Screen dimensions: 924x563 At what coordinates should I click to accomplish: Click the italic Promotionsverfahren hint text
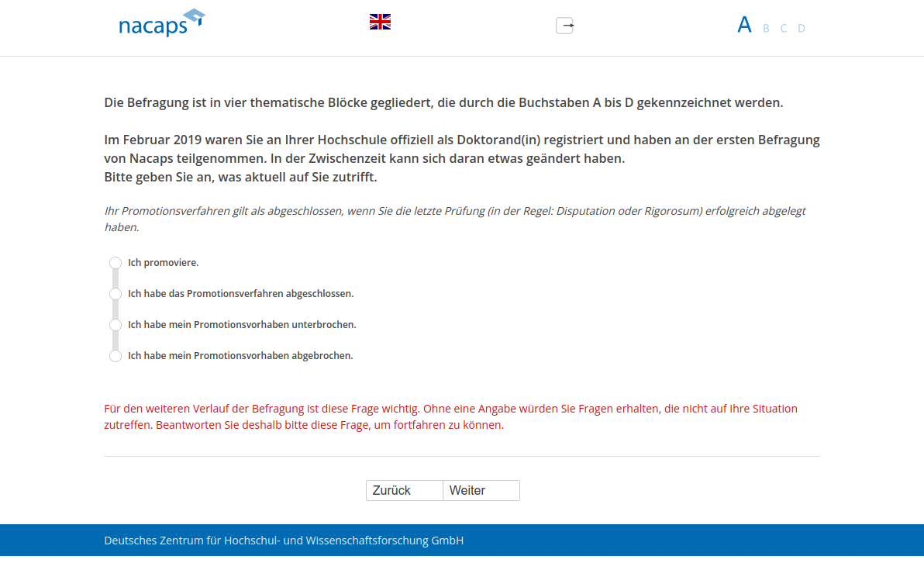tap(454, 219)
